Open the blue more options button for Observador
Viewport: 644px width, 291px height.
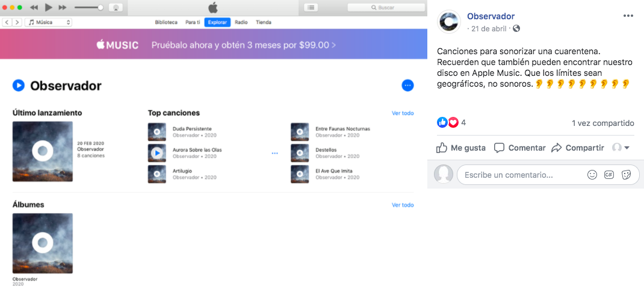point(407,86)
